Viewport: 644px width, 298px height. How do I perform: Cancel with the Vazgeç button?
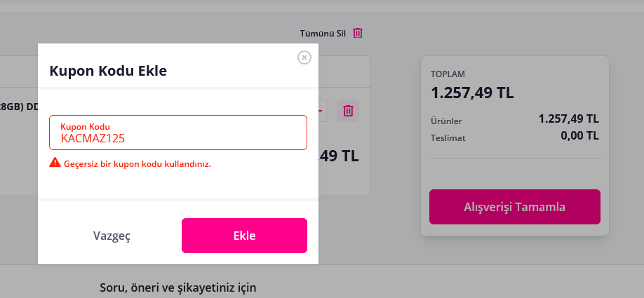coord(112,236)
